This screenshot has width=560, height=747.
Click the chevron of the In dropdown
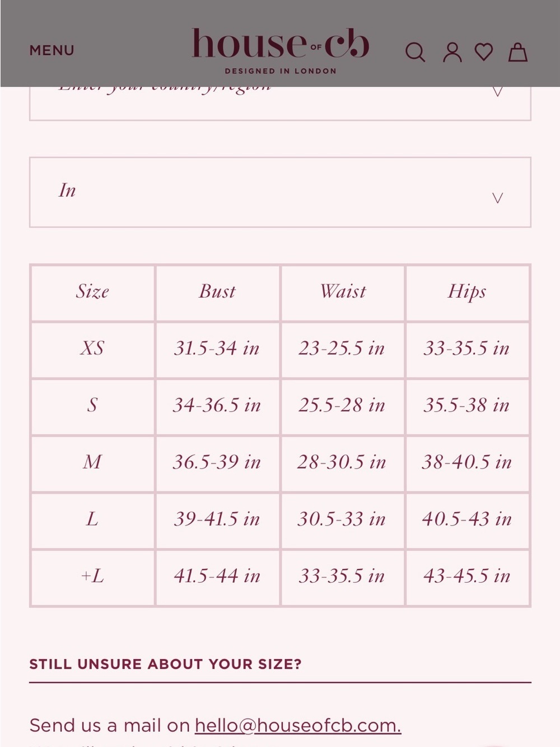pos(497,198)
